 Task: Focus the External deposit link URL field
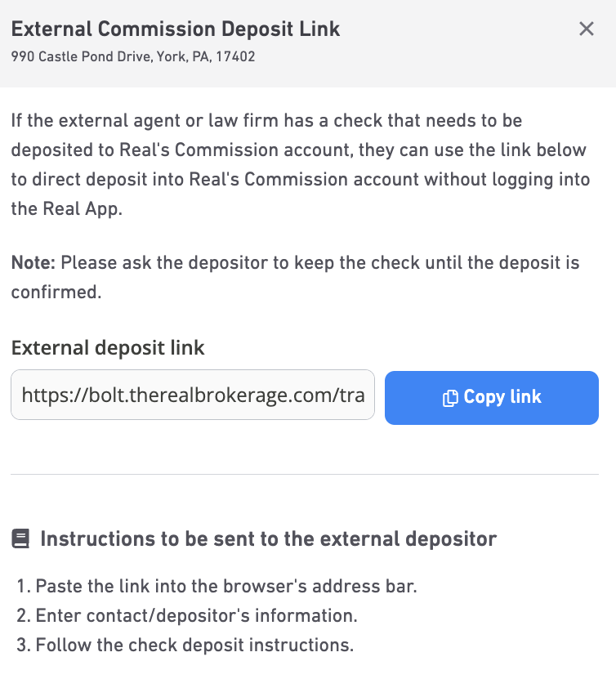coord(193,395)
